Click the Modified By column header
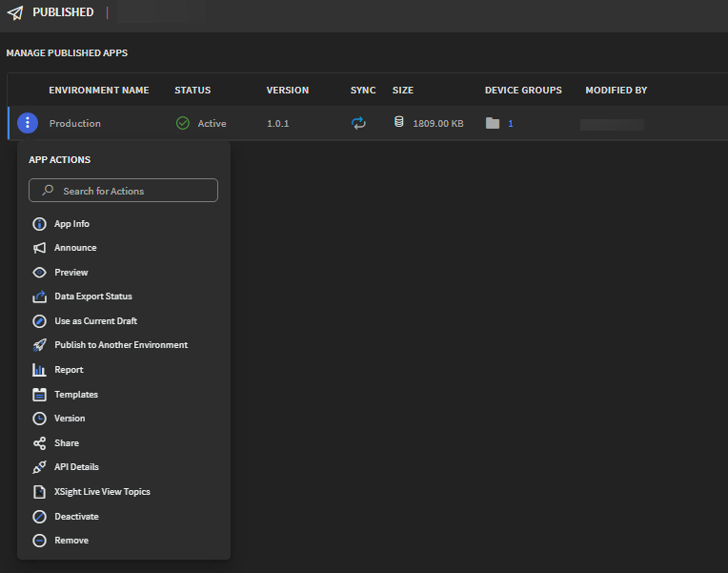The width and height of the screenshot is (728, 573). coord(617,91)
